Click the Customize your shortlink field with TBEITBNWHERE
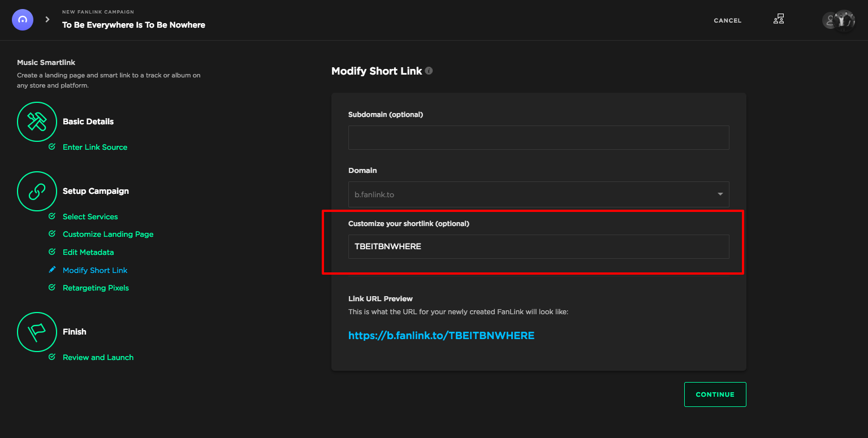868x438 pixels. pyautogui.click(x=539, y=246)
